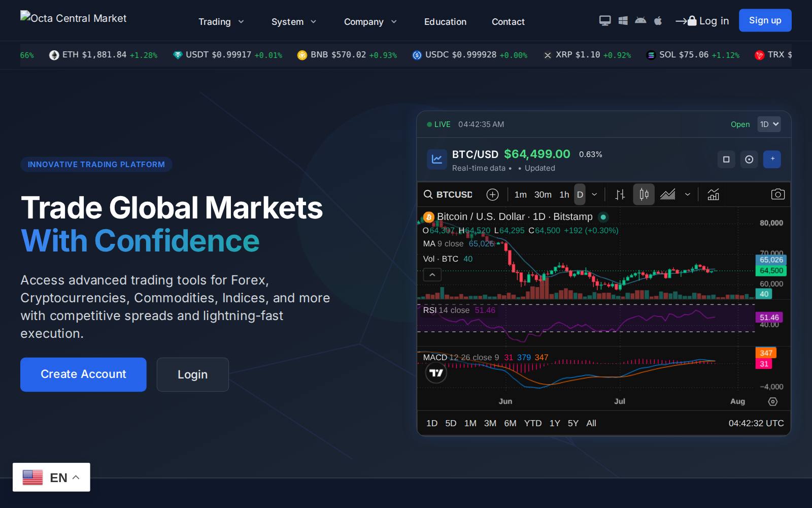Click the XRP coin icon in ticker
This screenshot has width=812, height=508.
(548, 55)
